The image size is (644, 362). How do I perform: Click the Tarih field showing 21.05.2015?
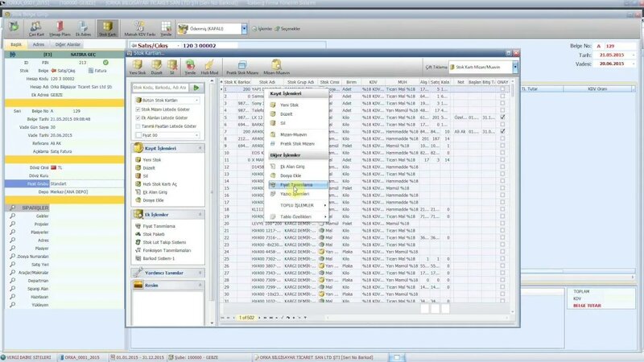click(616, 55)
